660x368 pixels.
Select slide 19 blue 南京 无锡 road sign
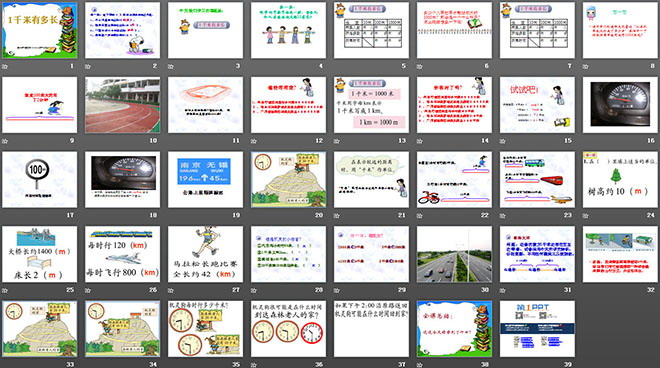[205, 179]
